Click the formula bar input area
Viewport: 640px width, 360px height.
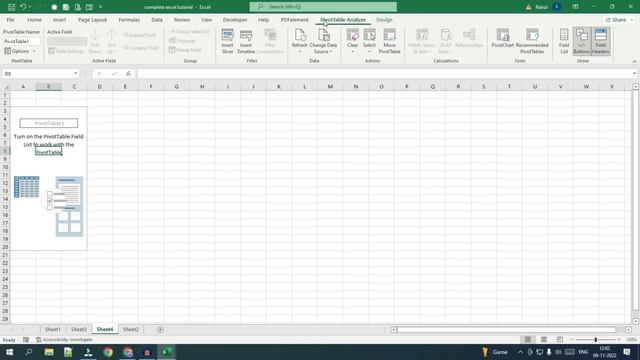(384, 73)
